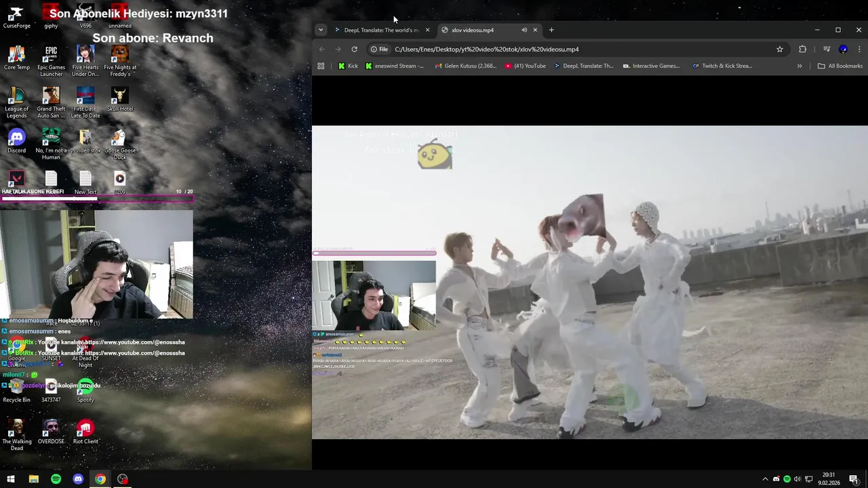Open the yt video stok folder
Image resolution: width=868 pixels, height=488 pixels.
pos(85,141)
